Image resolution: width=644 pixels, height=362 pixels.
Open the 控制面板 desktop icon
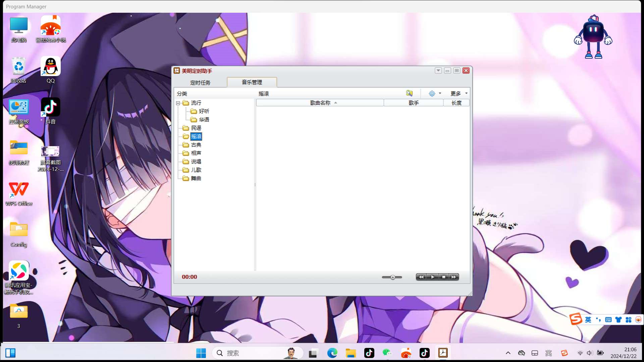coord(19,111)
